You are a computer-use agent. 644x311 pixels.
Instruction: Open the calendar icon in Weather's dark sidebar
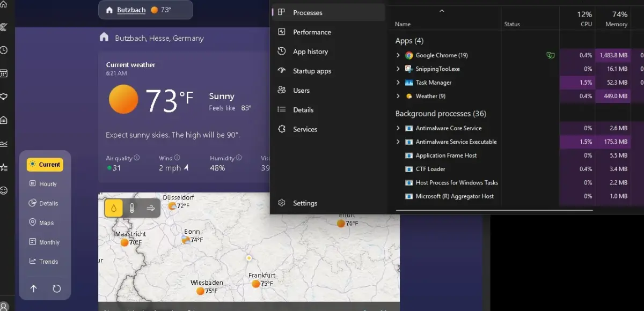point(3,73)
